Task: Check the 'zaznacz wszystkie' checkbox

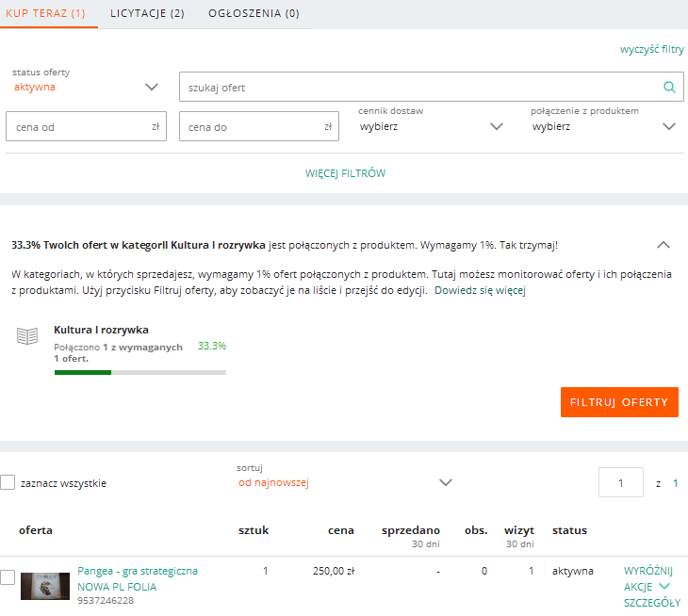Action: coord(8,482)
